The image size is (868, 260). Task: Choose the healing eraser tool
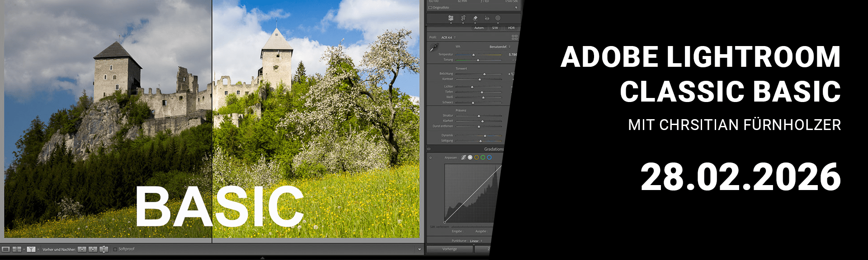[x=475, y=18]
